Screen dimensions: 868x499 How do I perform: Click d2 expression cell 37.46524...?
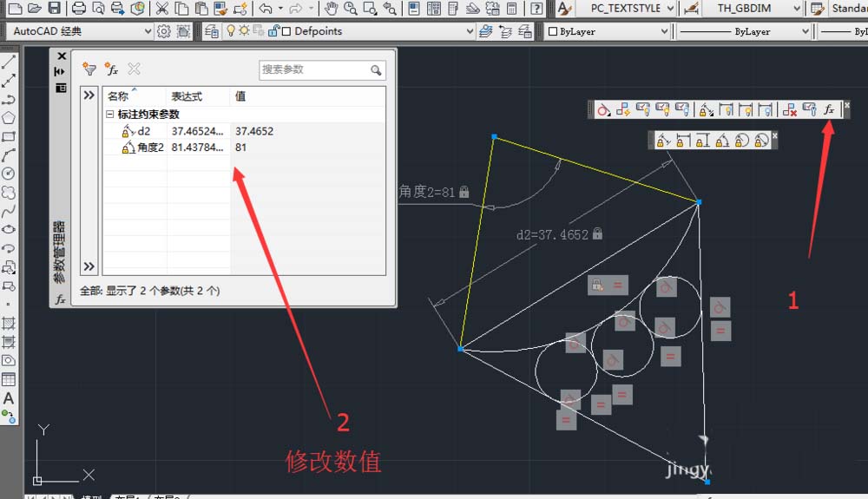[x=198, y=131]
